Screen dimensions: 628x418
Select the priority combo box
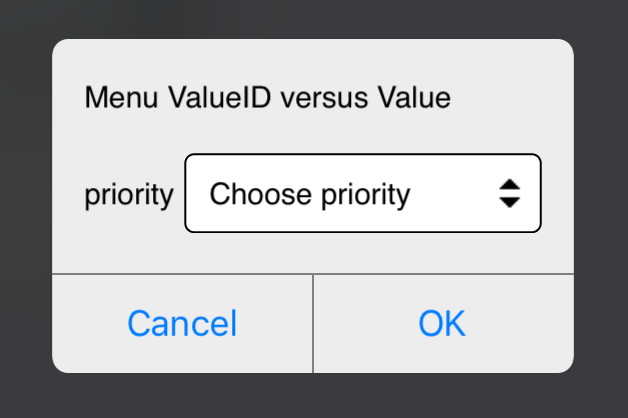click(x=363, y=193)
